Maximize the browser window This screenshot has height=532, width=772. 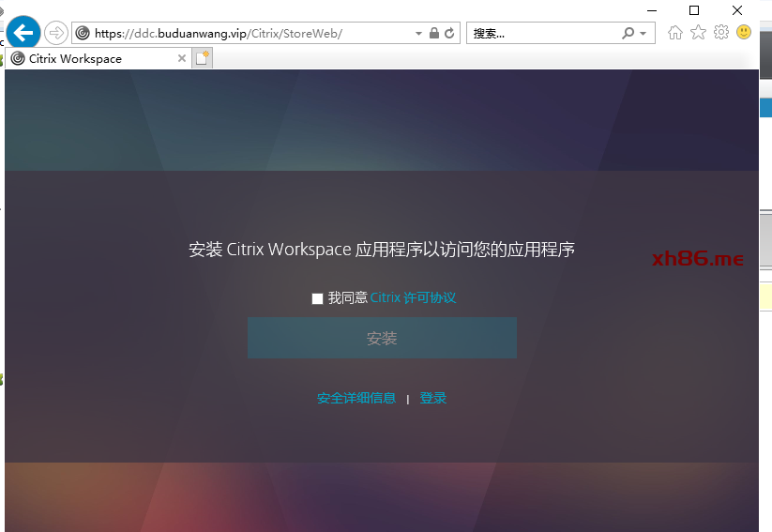[694, 10]
